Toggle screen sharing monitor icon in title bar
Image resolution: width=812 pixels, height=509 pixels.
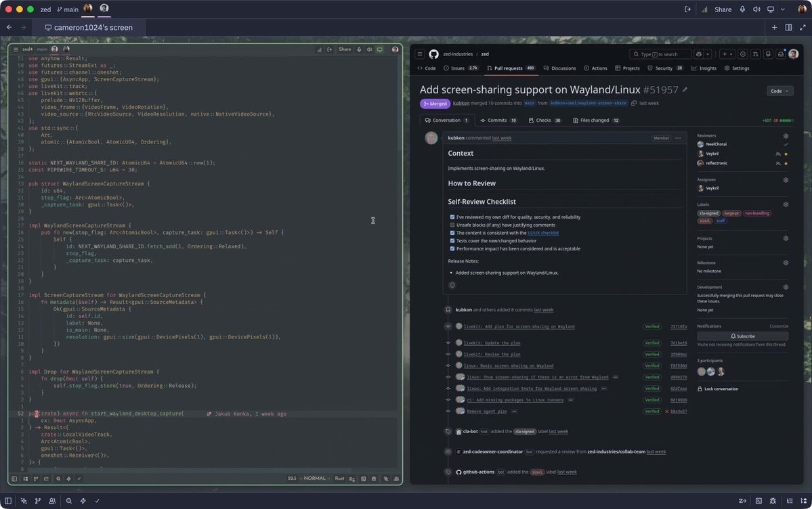pyautogui.click(x=771, y=9)
